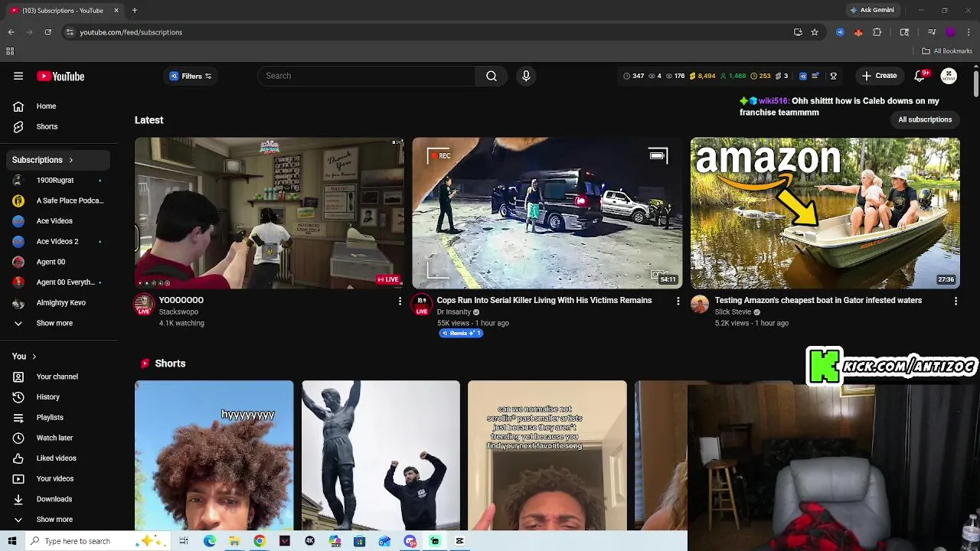Image resolution: width=980 pixels, height=551 pixels.
Task: Open more options for Amazon boat video
Action: tap(955, 302)
